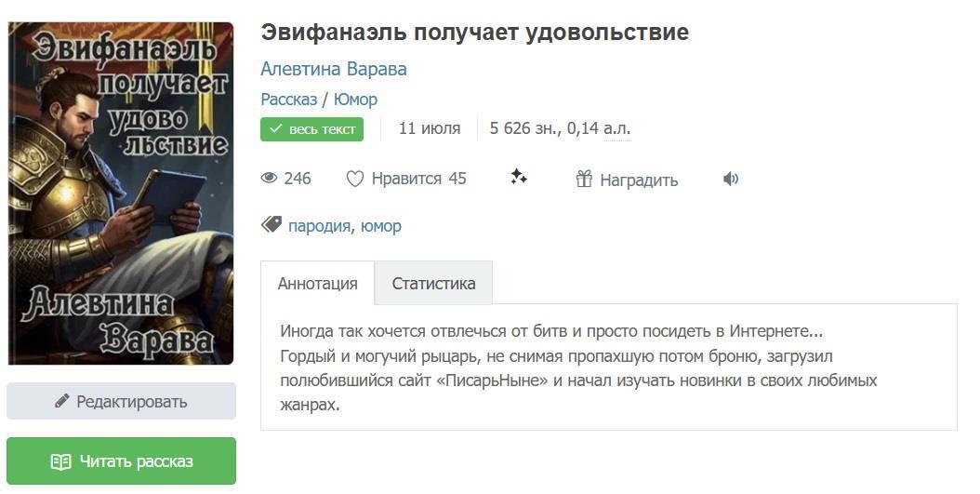The width and height of the screenshot is (980, 494).
Task: Click the tag label icon
Action: click(271, 225)
